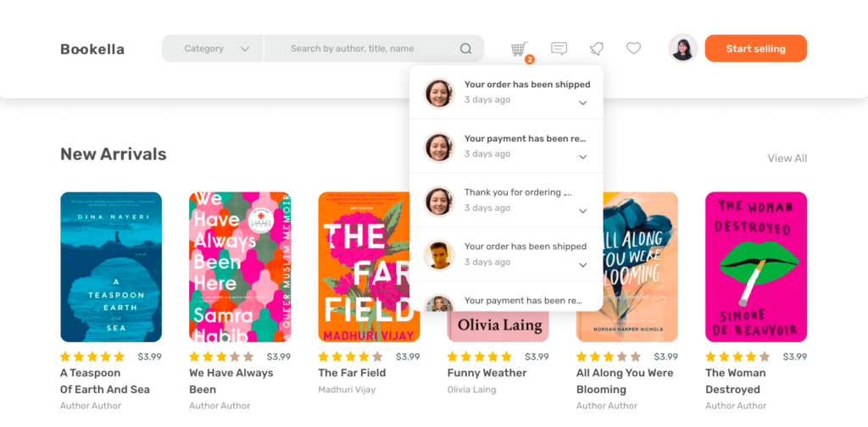Click 'The Woman Destroyed' title text
868x427 pixels.
(736, 381)
